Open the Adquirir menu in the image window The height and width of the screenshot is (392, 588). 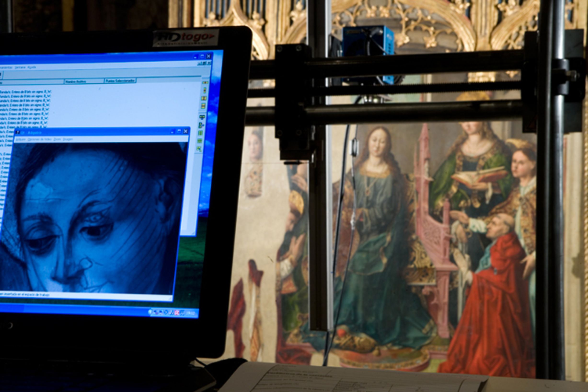(21, 139)
